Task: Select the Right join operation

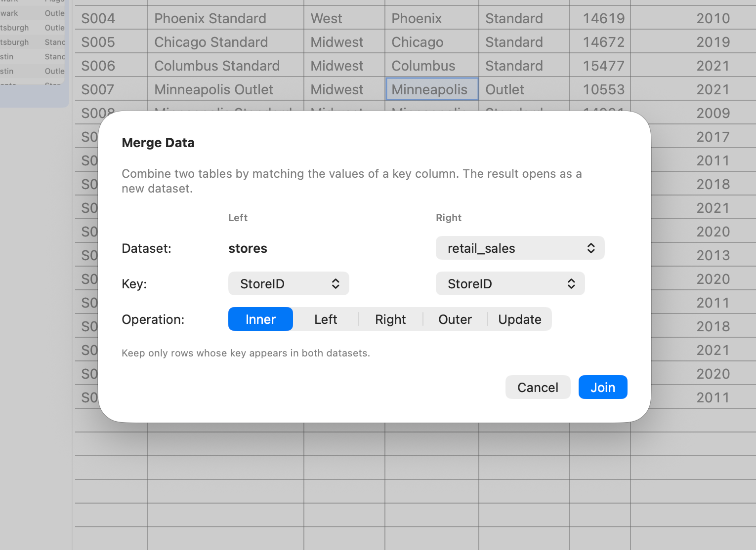Action: click(x=390, y=319)
